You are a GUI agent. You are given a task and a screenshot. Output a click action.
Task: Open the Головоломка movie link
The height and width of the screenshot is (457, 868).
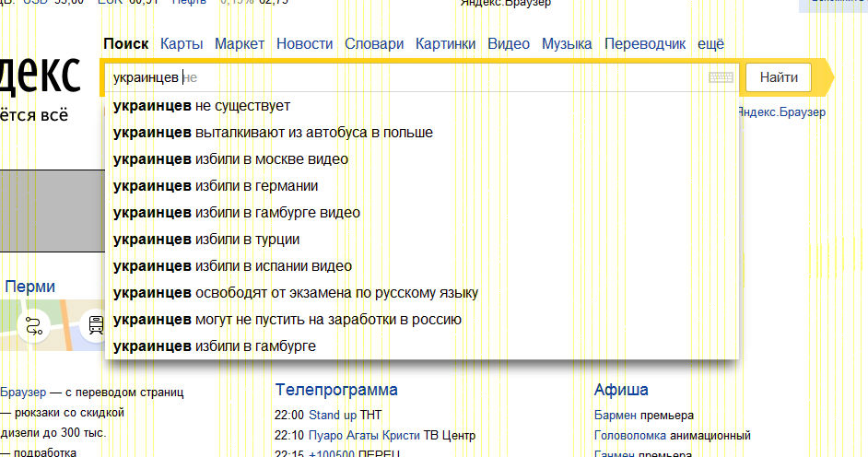[630, 436]
